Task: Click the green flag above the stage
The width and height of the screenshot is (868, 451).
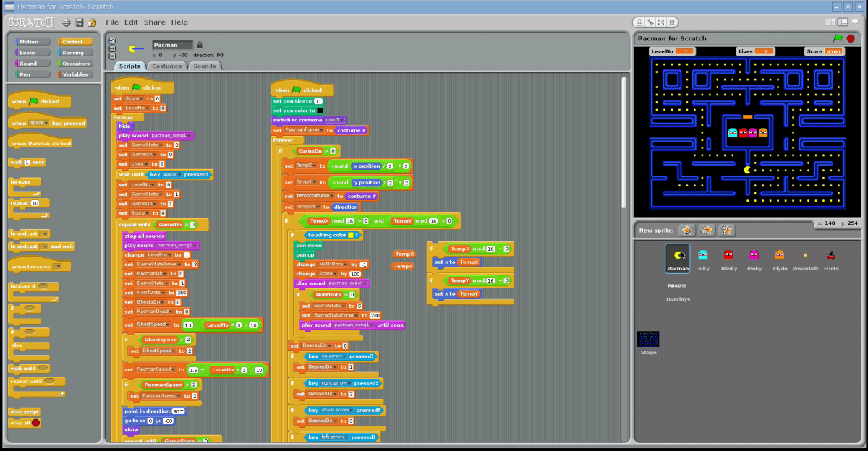Action: point(838,38)
